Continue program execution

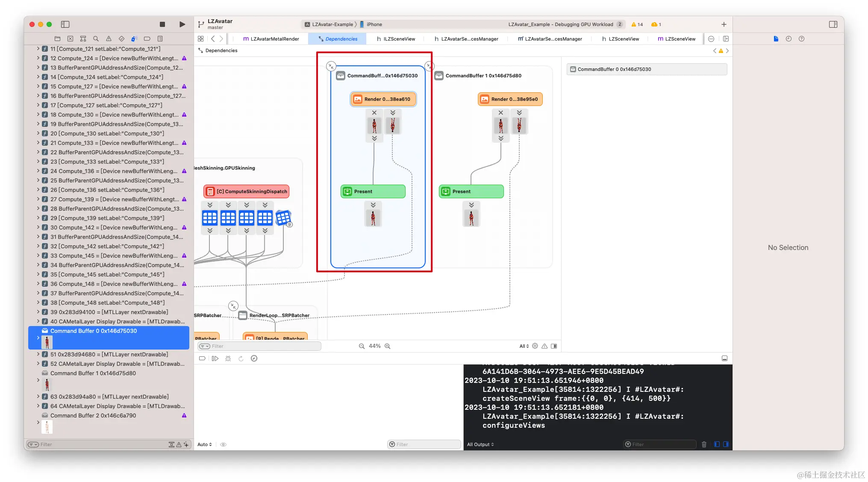pos(215,359)
